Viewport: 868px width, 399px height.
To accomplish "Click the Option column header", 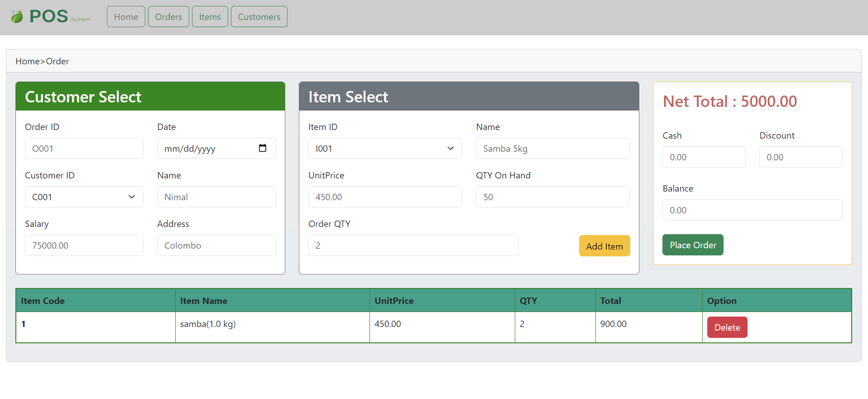I will [x=777, y=301].
